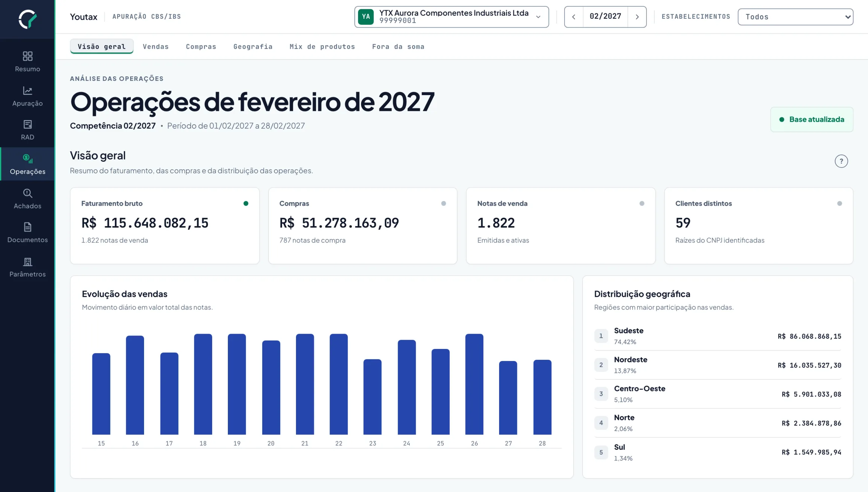Image resolution: width=868 pixels, height=492 pixels.
Task: Open the Fora da soma tab
Action: (x=398, y=47)
